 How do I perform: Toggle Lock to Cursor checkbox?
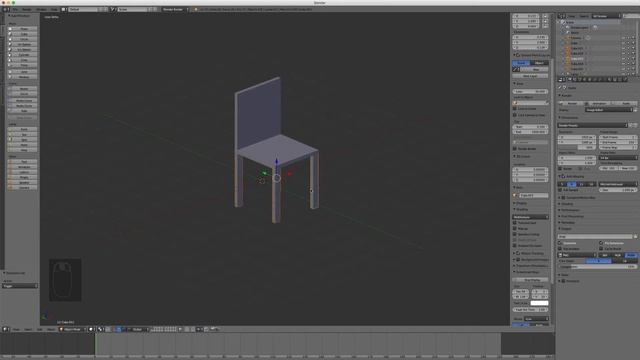515,109
